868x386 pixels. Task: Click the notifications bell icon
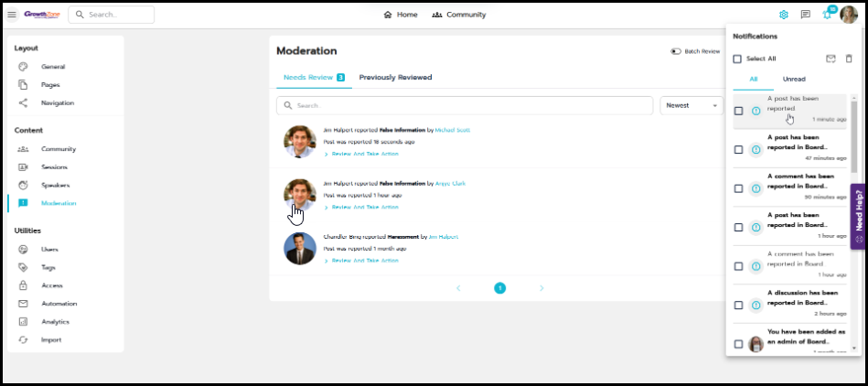[x=827, y=15]
